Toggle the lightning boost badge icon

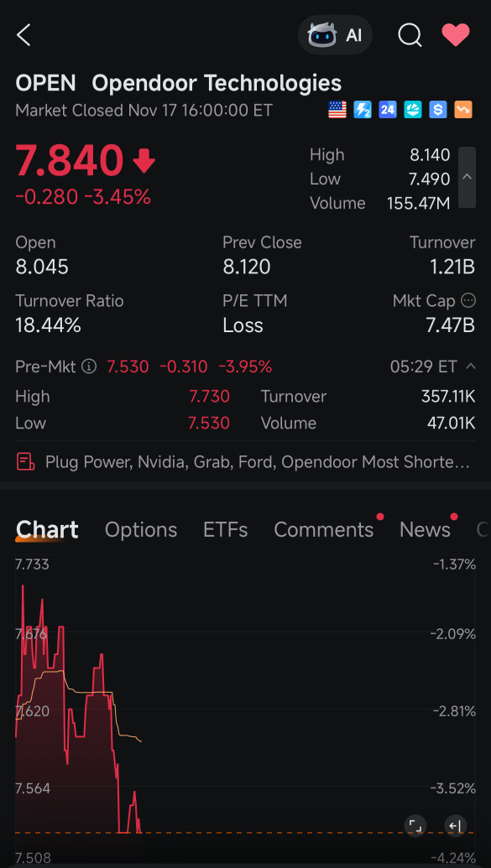[362, 109]
